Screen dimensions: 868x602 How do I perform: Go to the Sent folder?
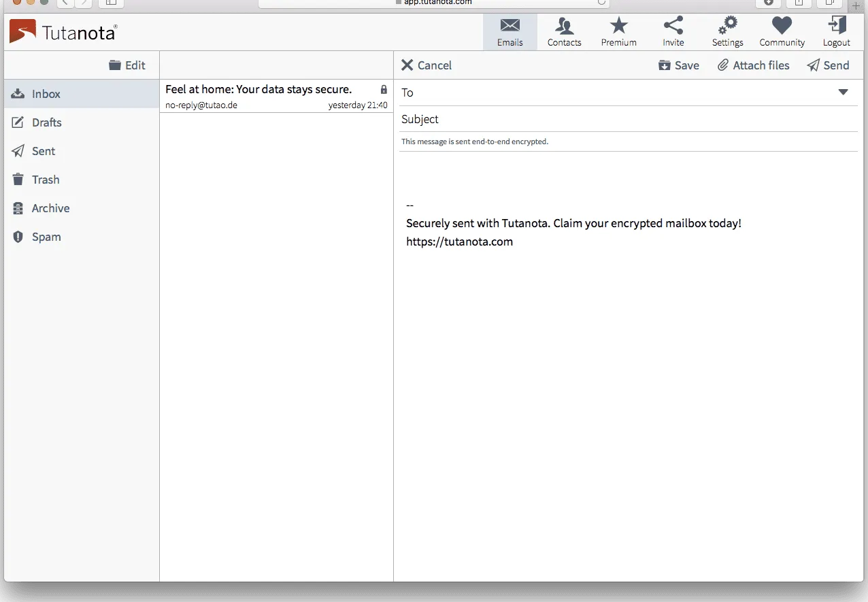tap(44, 151)
